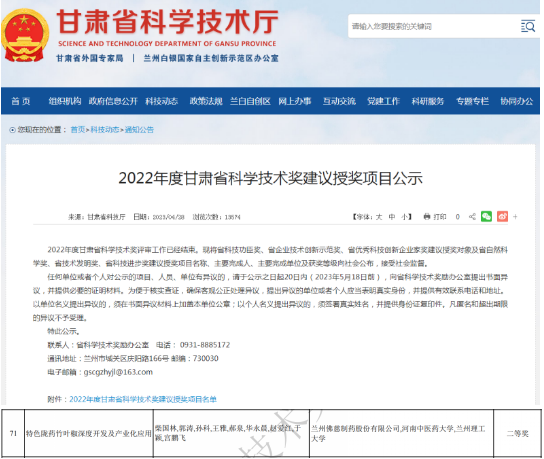Select small font size 小
Viewport: 544px width, 459px height.
(405, 217)
